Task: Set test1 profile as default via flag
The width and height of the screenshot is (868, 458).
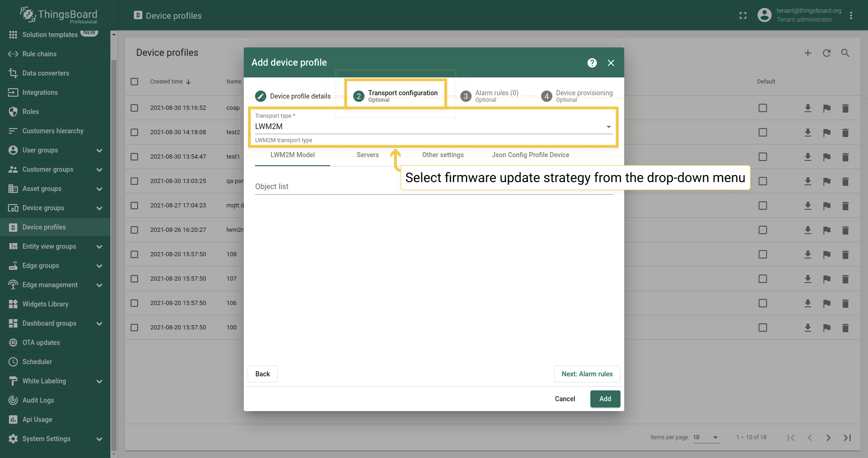Action: [827, 157]
